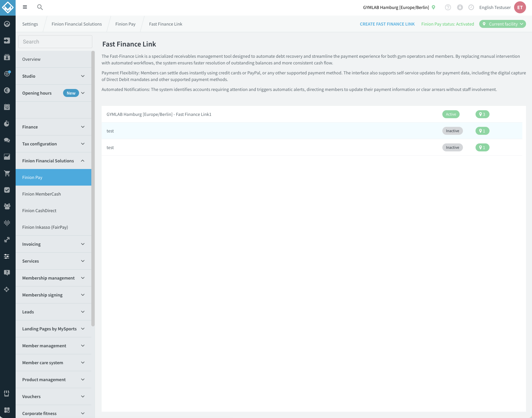This screenshot has height=418, width=532.
Task: Expand the Product management section
Action: tap(53, 379)
